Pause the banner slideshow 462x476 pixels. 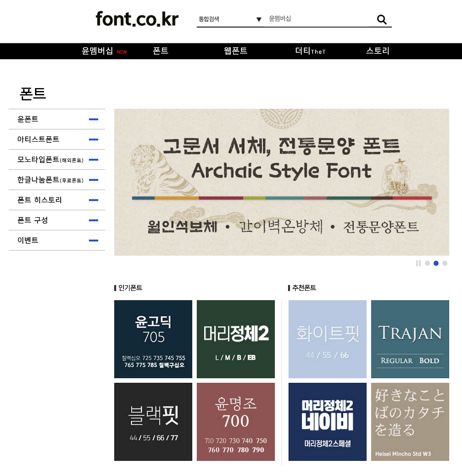pos(418,263)
